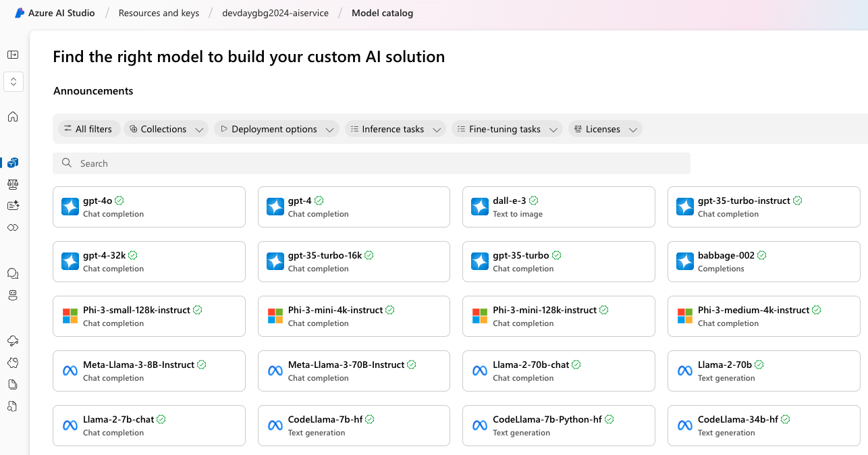
Task: Go to Azure AI Studio breadcrumb
Action: pos(61,13)
